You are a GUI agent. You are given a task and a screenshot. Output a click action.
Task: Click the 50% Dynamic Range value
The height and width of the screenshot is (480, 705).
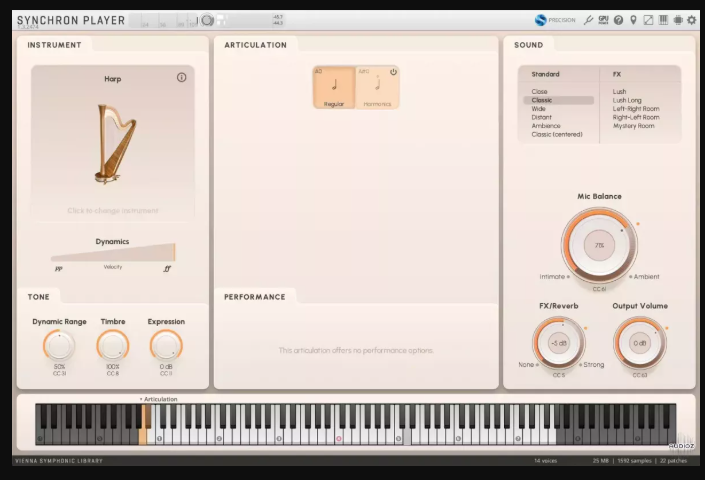[x=59, y=367]
